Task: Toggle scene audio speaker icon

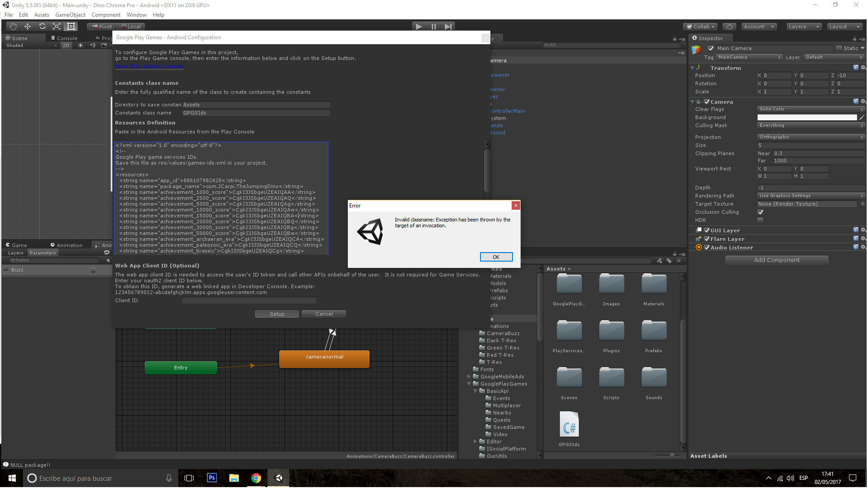Action: (x=92, y=46)
